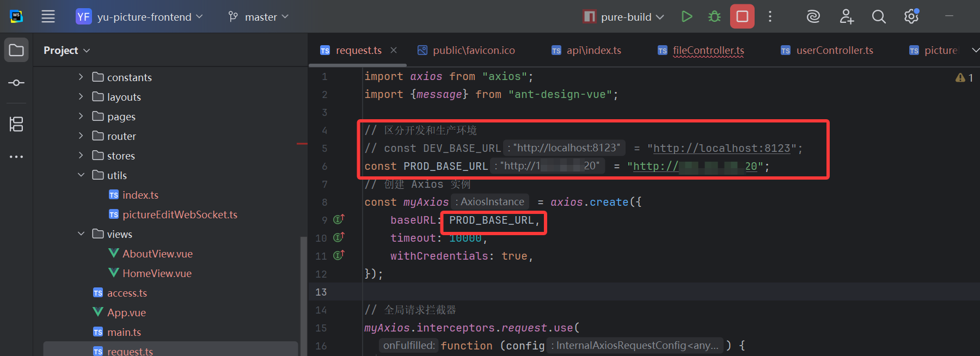Open the Code With Me user icon
Screen dimensions: 980x356
tap(846, 17)
